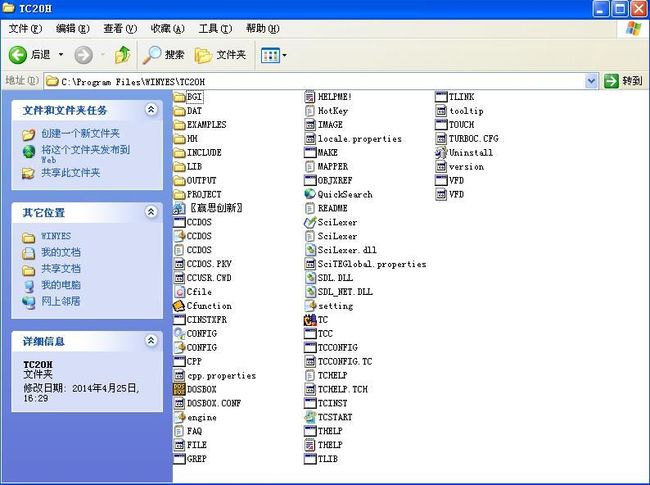650x485 pixels.
Task: Click the Up one level folder icon
Action: 122,55
